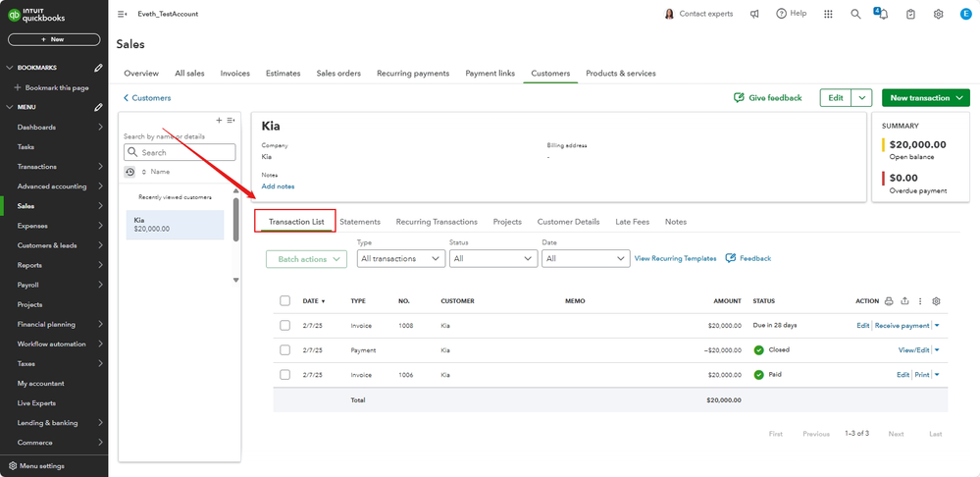Click the export icon in table header
The image size is (980, 477).
904,301
